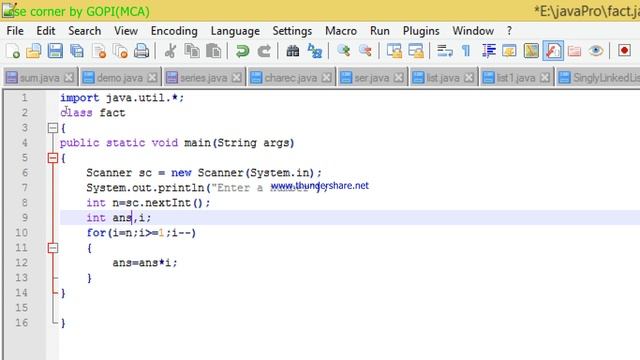Toggle synchronized horizontal scrolling icon

[x=416, y=51]
